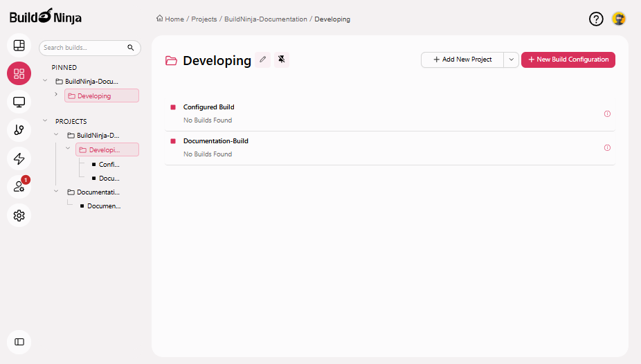Open the help question mark icon
The image size is (641, 364).
click(x=596, y=19)
